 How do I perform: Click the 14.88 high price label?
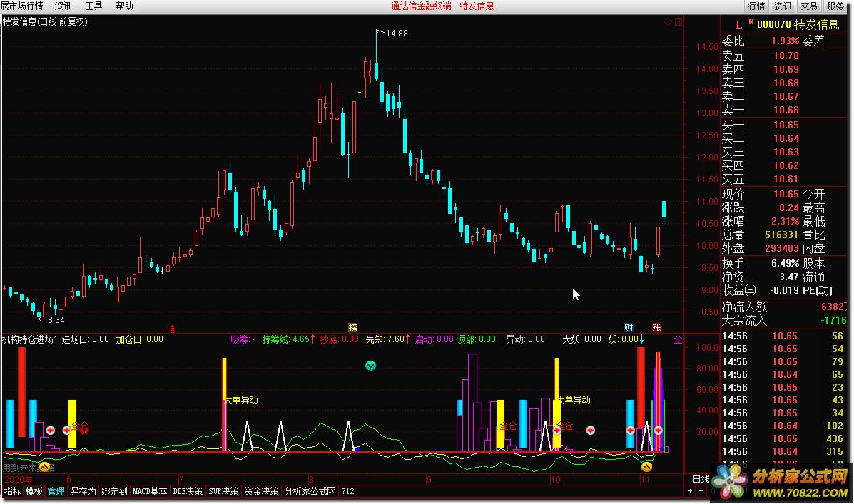pos(397,34)
